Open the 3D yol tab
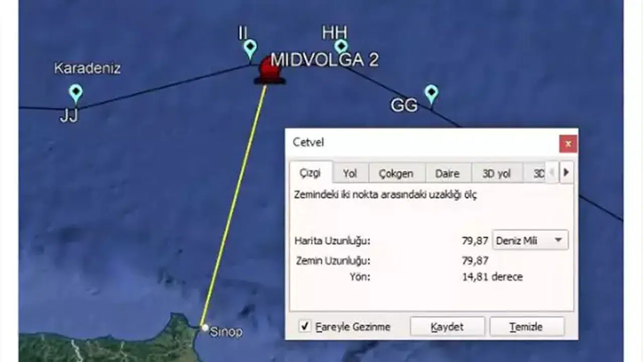 click(x=496, y=173)
